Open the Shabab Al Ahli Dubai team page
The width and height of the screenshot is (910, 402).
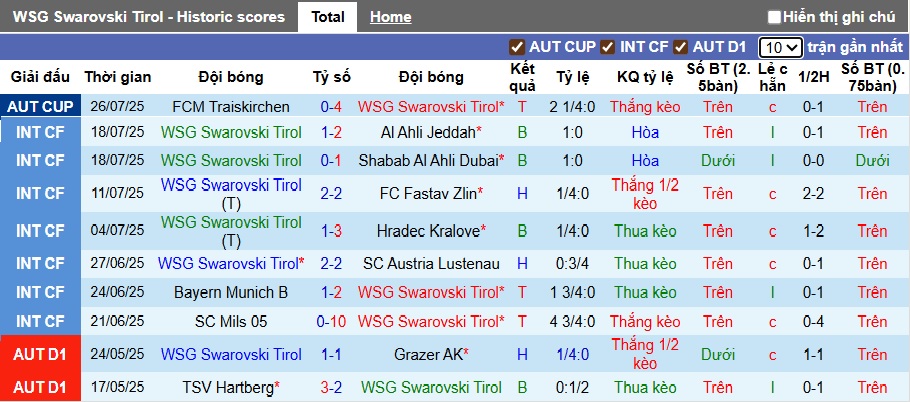click(x=429, y=160)
